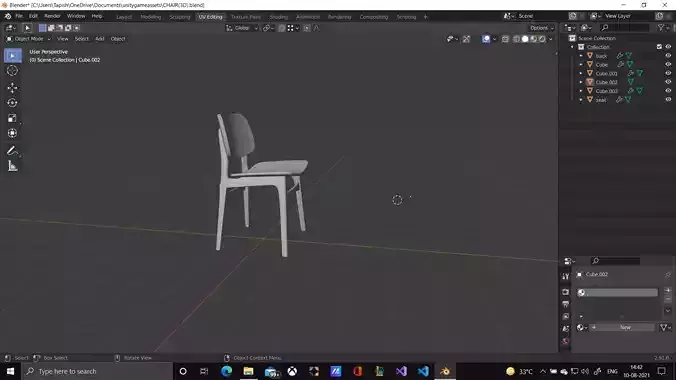Viewport: 676px width, 380px height.
Task: Open the Tool properties tab
Action: pyautogui.click(x=566, y=277)
